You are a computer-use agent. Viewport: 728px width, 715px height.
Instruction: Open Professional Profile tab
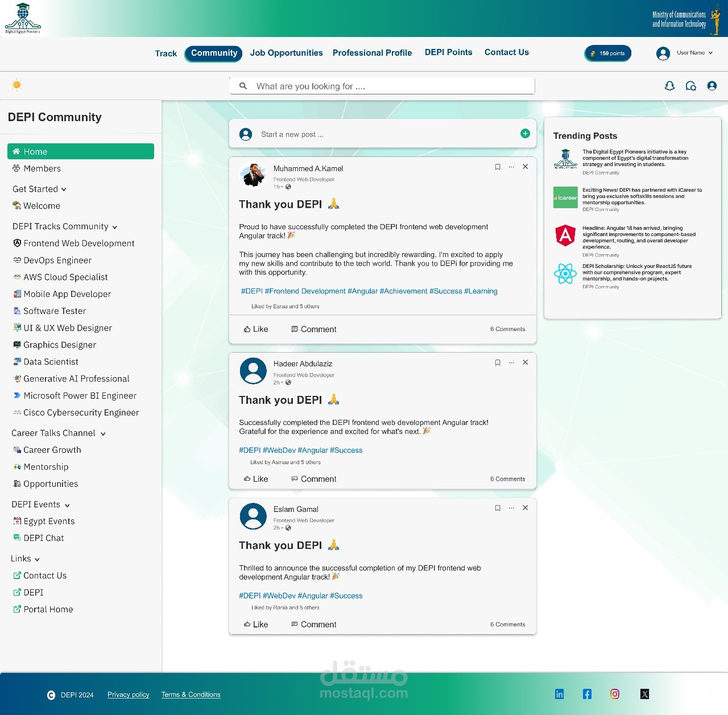[x=373, y=53]
